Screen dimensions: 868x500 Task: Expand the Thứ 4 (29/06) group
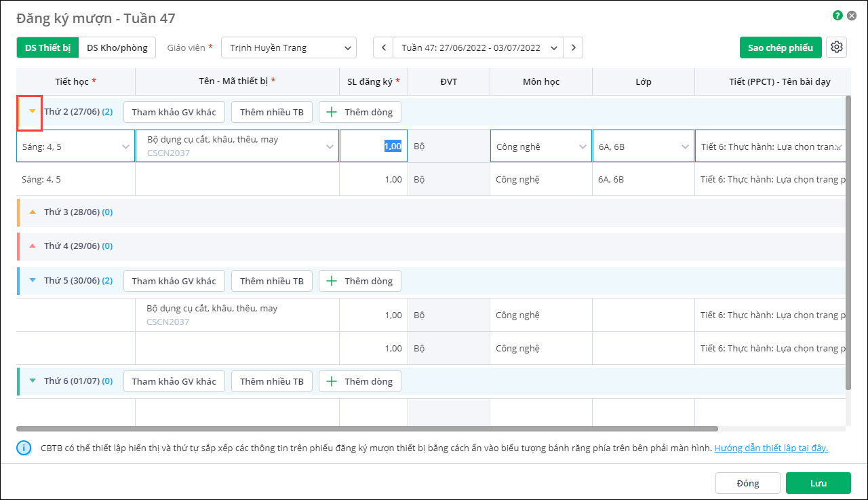point(32,246)
